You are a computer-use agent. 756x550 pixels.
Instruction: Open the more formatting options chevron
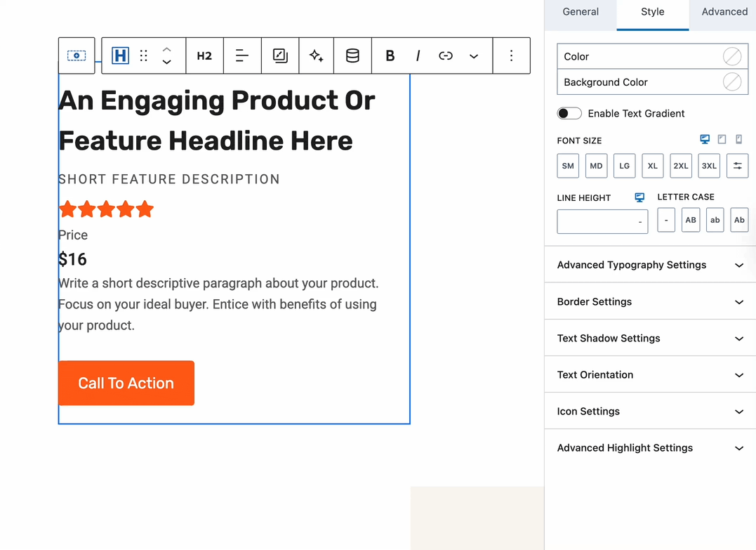(474, 56)
